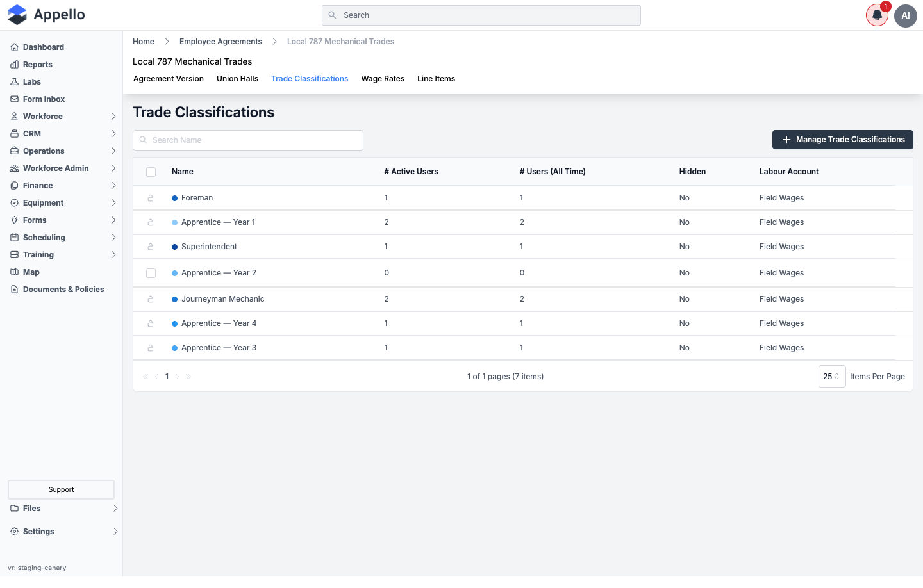
Task: Switch to Wage Rates tab
Action: pos(383,79)
